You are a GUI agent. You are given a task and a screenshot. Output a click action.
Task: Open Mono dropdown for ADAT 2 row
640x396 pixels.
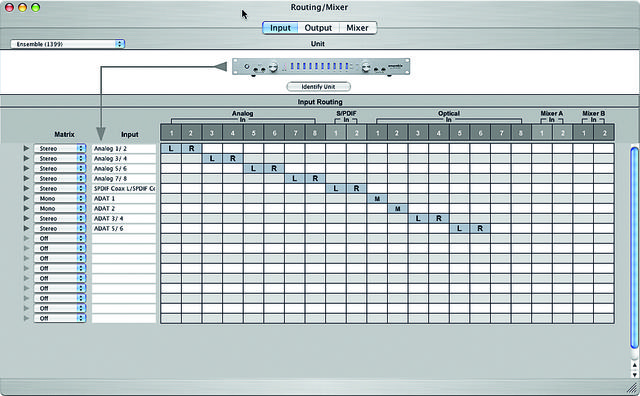point(60,209)
